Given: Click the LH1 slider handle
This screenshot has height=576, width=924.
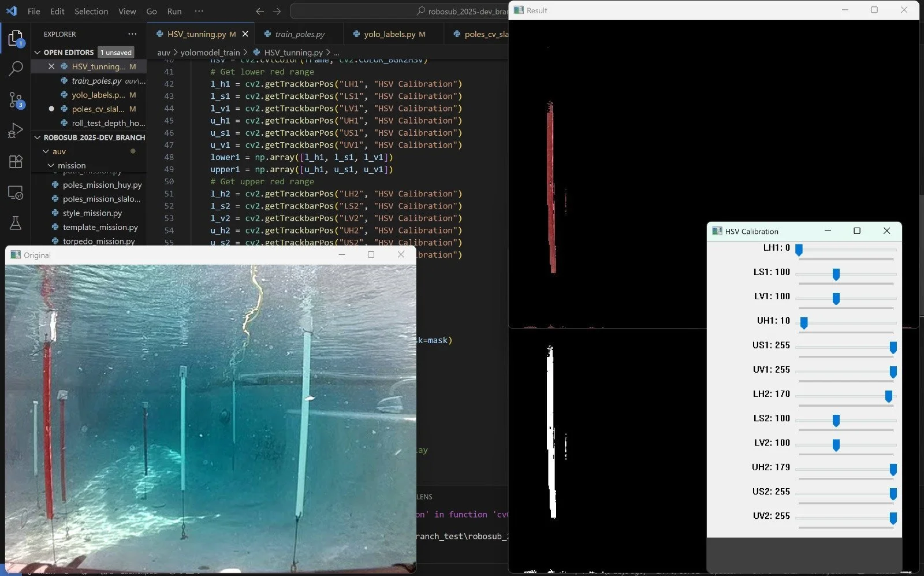Looking at the screenshot, I should pyautogui.click(x=799, y=250).
